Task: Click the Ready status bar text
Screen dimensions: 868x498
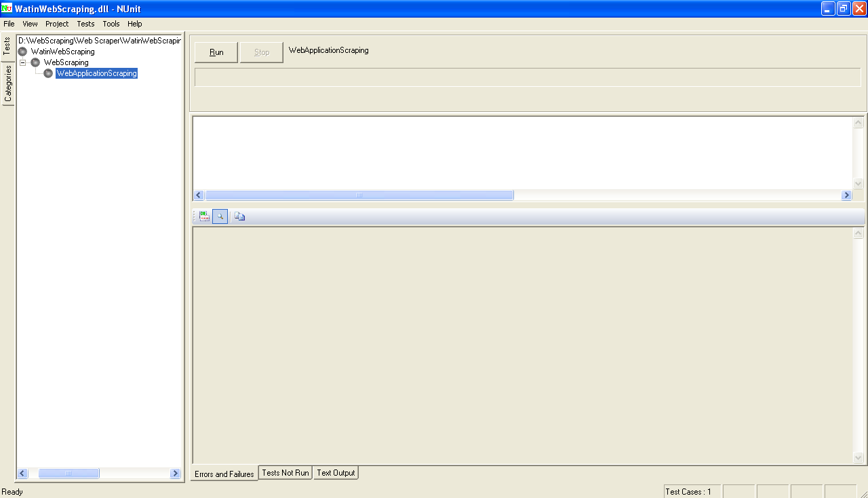Action: (x=12, y=492)
